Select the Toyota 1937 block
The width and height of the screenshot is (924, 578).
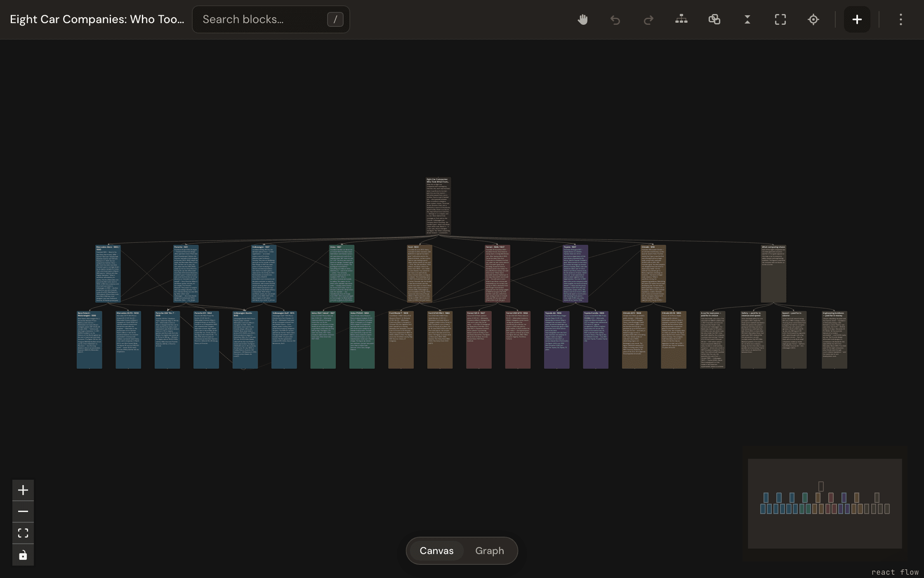tap(575, 274)
